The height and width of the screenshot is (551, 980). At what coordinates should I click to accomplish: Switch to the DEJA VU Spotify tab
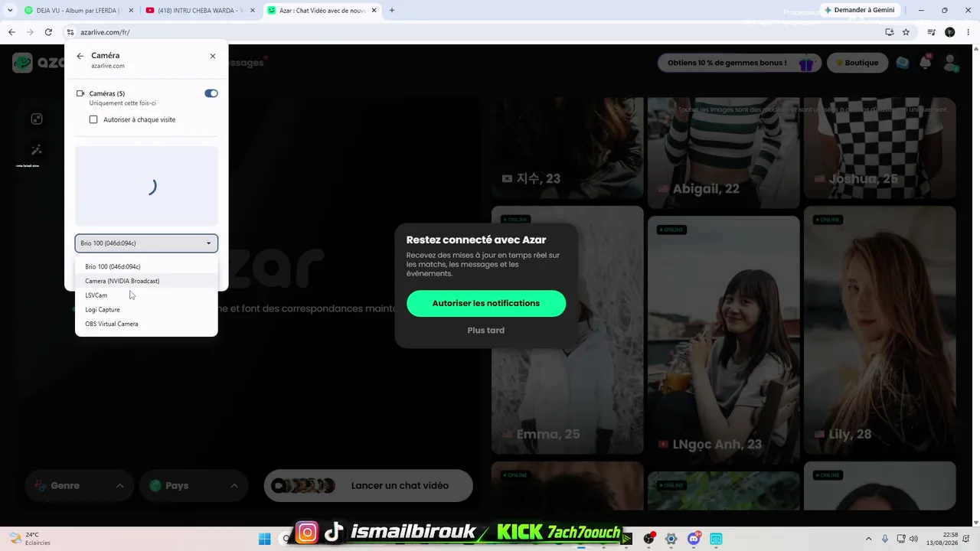[78, 11]
